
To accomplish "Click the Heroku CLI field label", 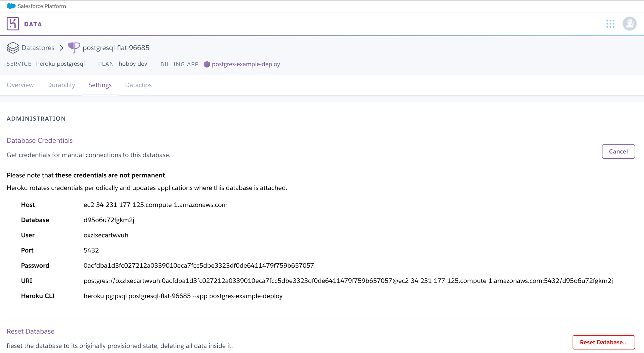I will click(38, 296).
